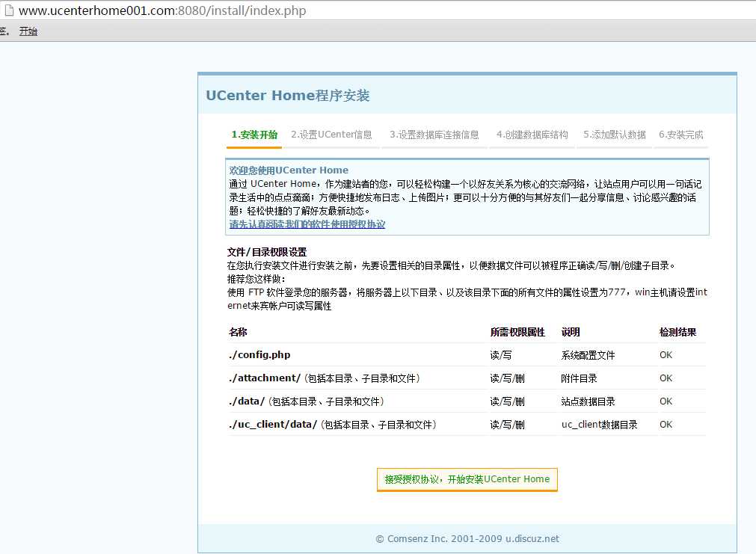Click 接受授权协议，开始安装UCenter Home button

(467, 479)
